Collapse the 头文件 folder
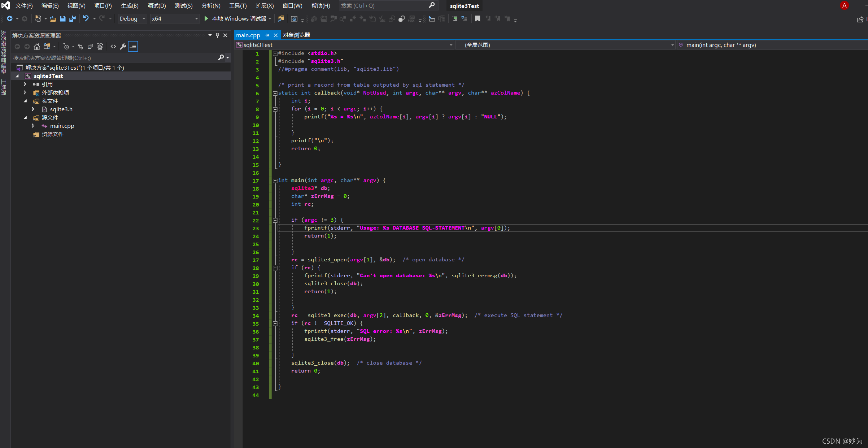 pyautogui.click(x=25, y=101)
